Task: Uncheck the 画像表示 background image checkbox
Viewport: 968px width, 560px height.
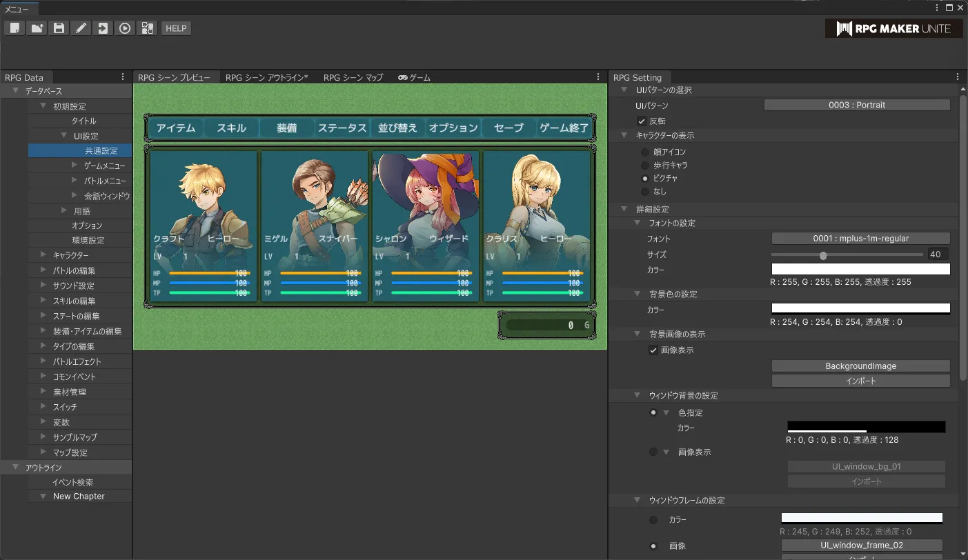Action: 653,350
